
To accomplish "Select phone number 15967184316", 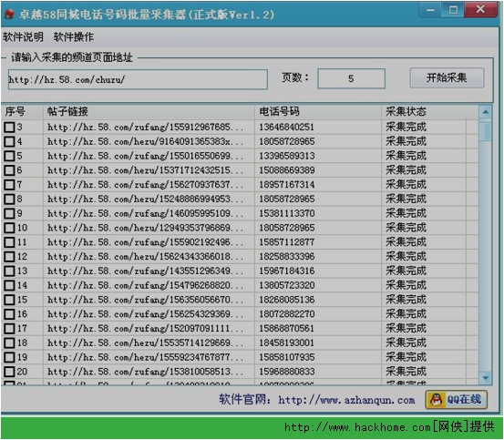I will [287, 271].
